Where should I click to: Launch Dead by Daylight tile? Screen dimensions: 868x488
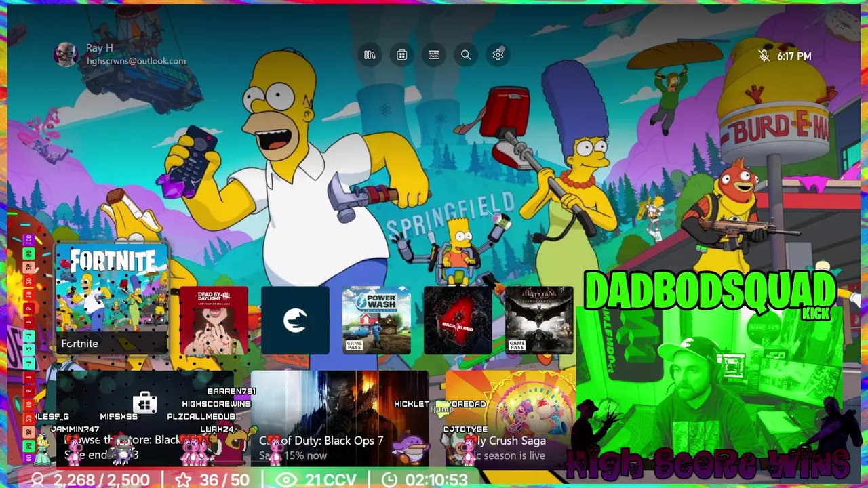[x=214, y=321]
